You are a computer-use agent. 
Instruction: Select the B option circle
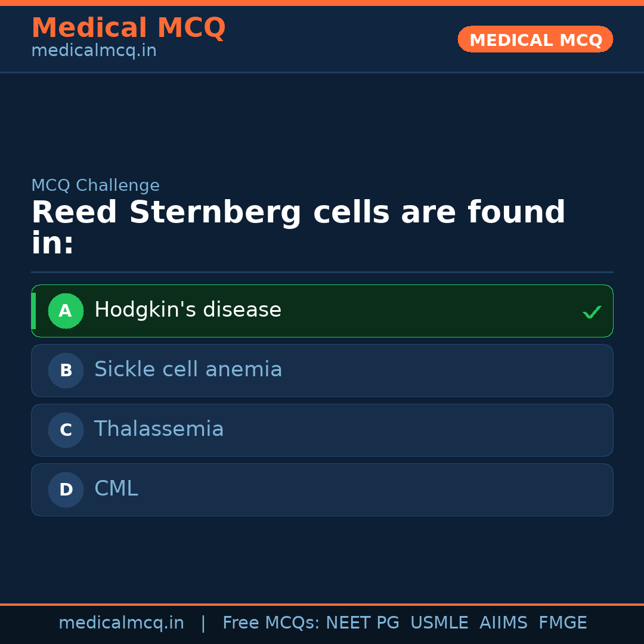(x=66, y=370)
